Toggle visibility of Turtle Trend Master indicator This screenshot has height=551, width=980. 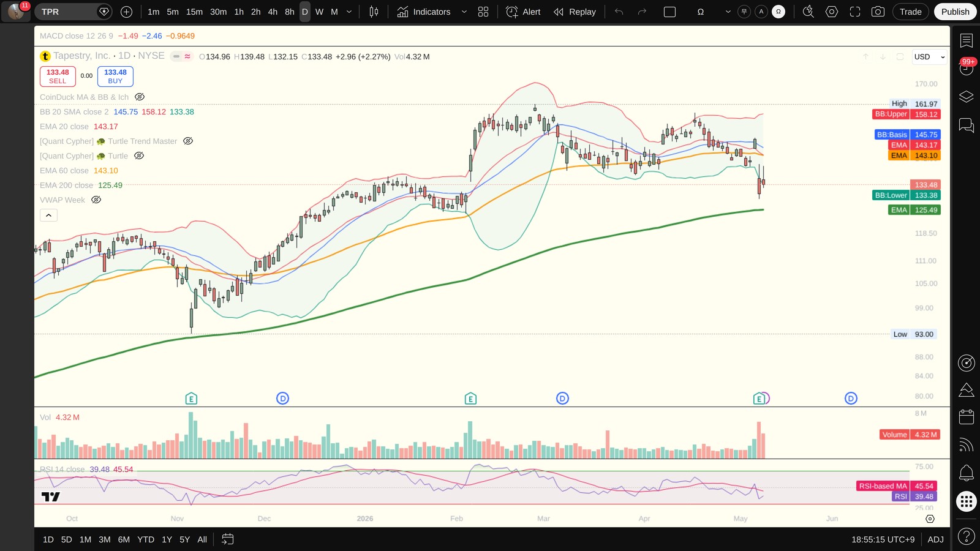click(x=188, y=141)
